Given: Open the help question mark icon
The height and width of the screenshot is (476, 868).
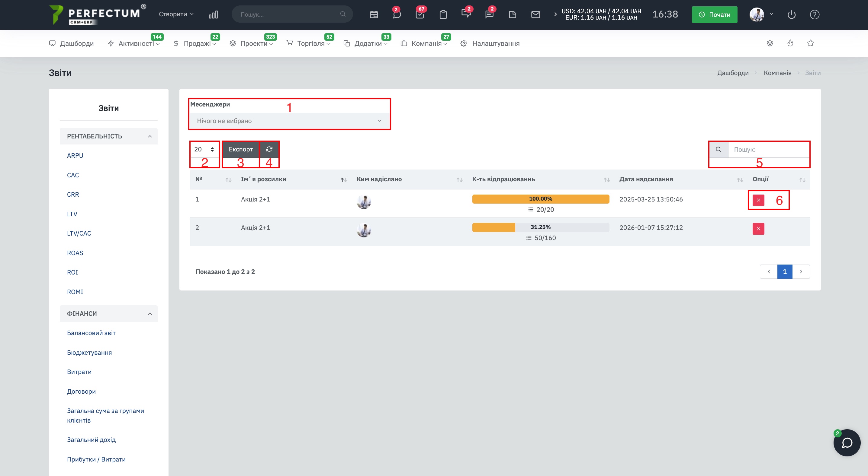Looking at the screenshot, I should click(815, 14).
